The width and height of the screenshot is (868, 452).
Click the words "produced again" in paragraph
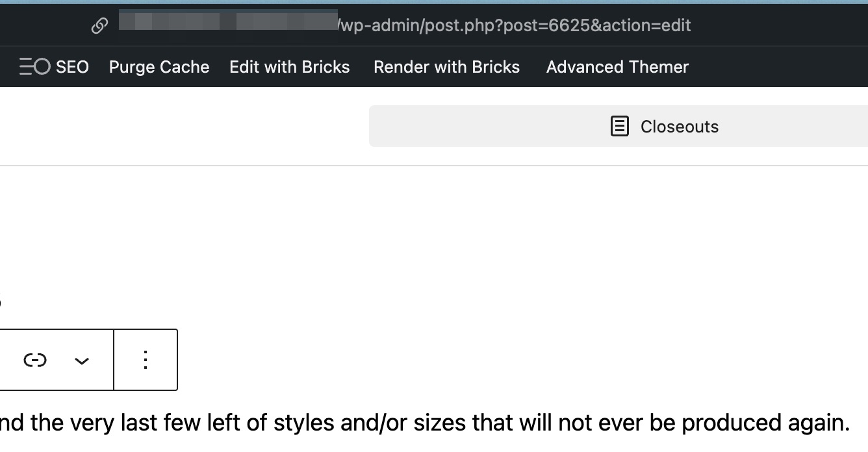766,423
